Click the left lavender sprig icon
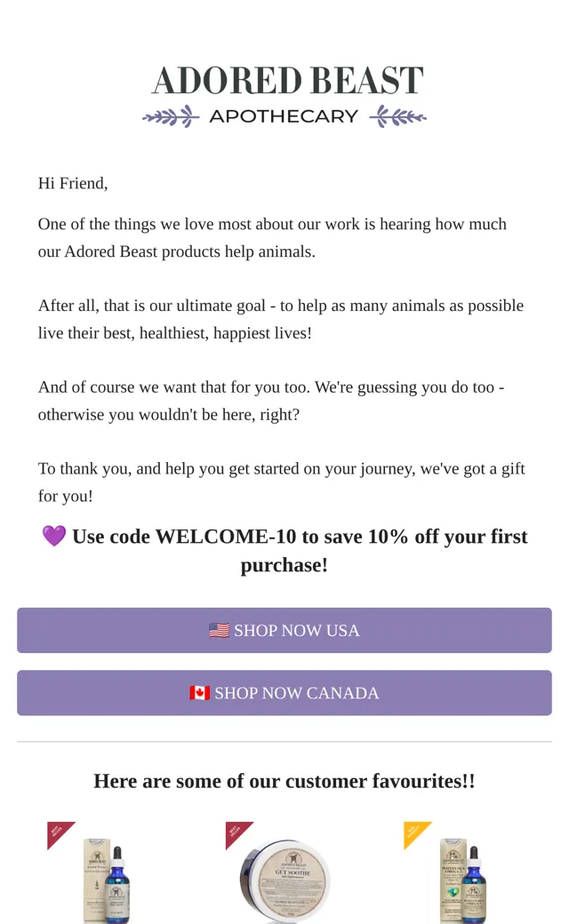 click(171, 116)
